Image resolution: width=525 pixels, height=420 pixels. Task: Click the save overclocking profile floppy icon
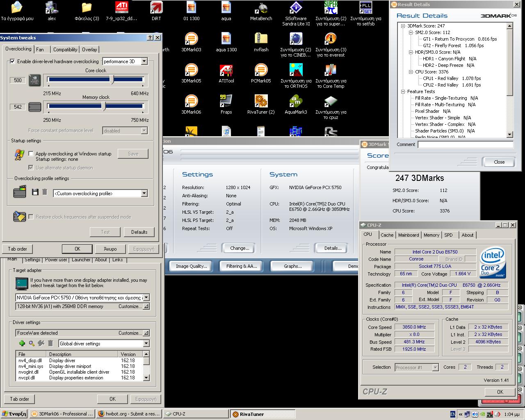coord(35,192)
